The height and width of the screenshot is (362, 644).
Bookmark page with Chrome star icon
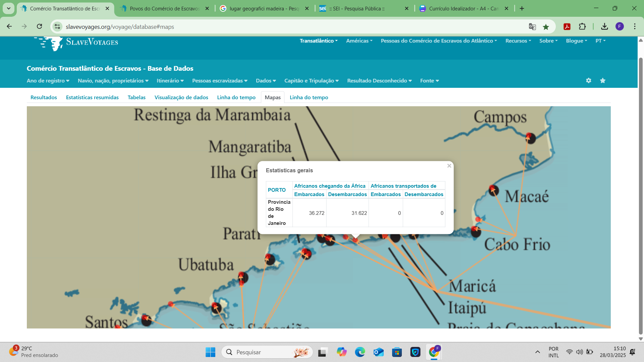[546, 27]
